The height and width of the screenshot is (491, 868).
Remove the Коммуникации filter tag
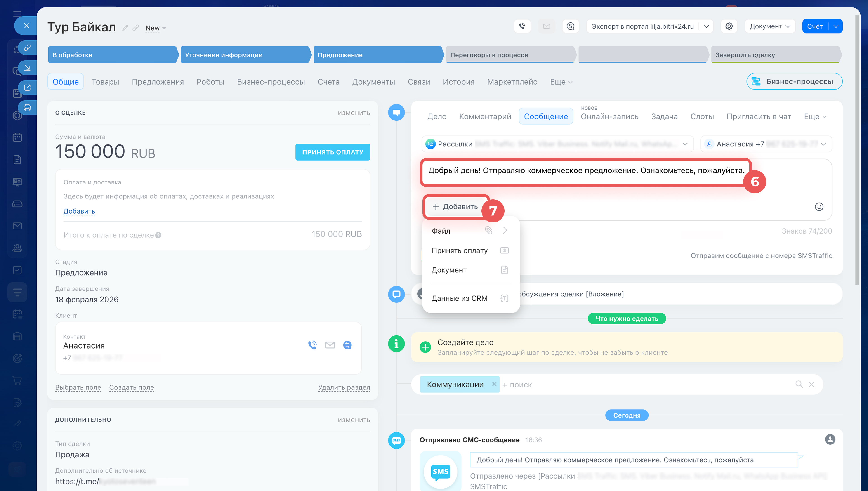pos(494,384)
